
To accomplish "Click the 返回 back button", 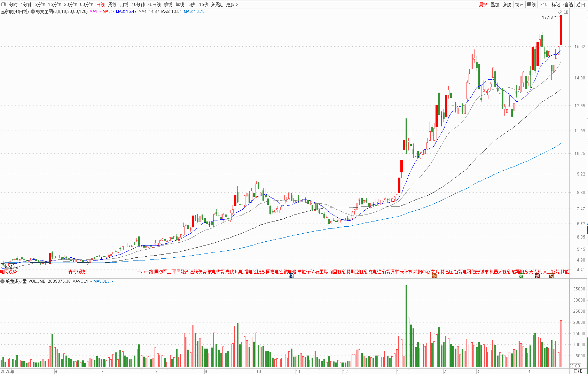I will click(x=580, y=5).
